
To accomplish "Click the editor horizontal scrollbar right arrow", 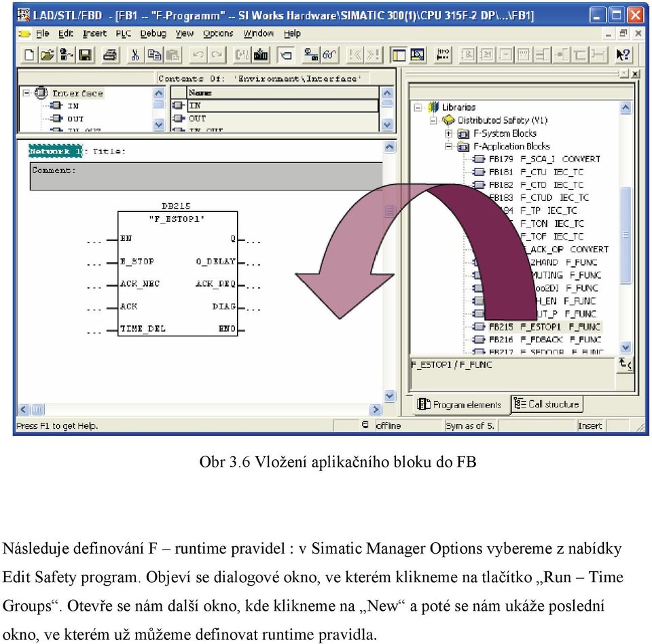I will coord(376,410).
